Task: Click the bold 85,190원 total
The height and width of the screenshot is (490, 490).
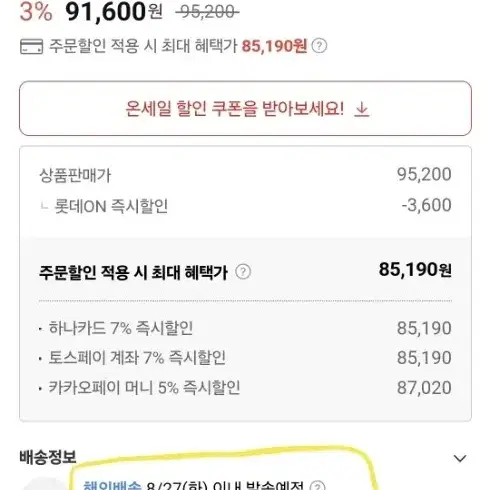Action: [x=415, y=269]
